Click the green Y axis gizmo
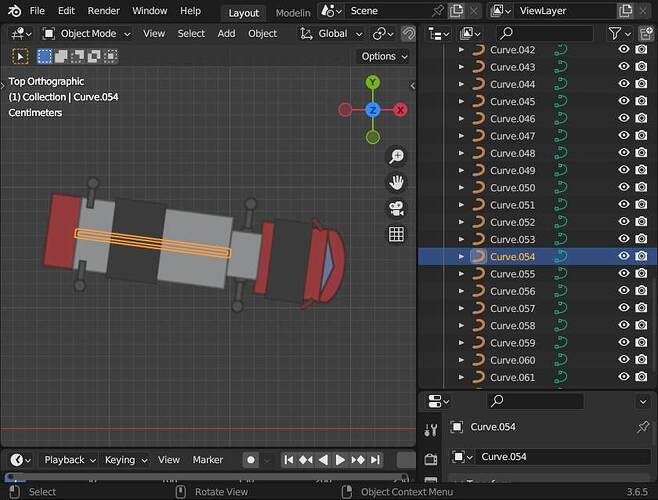The width and height of the screenshot is (658, 500). [373, 82]
